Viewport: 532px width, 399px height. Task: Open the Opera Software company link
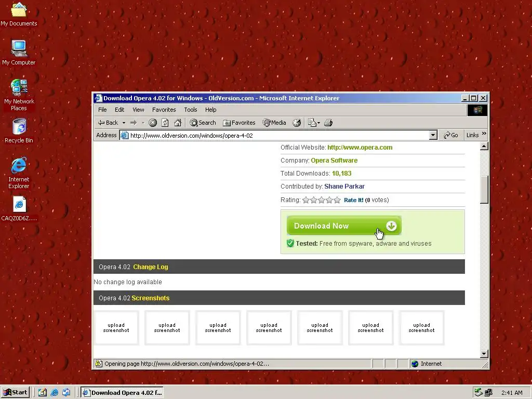coord(334,160)
